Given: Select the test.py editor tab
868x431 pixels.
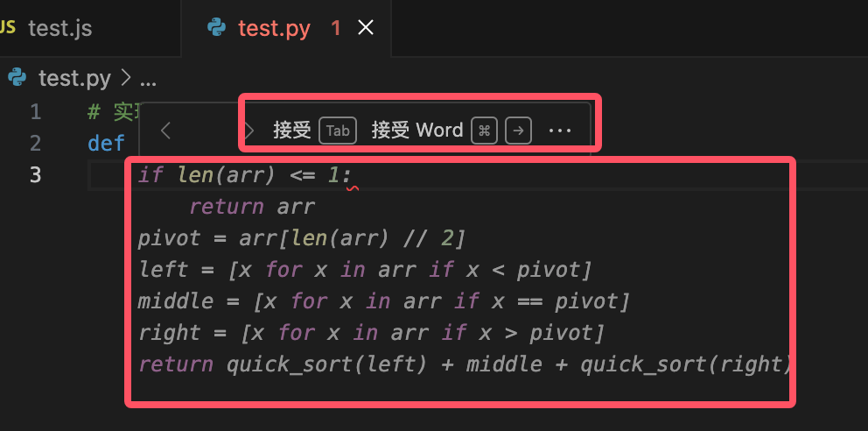Looking at the screenshot, I should coord(274,28).
